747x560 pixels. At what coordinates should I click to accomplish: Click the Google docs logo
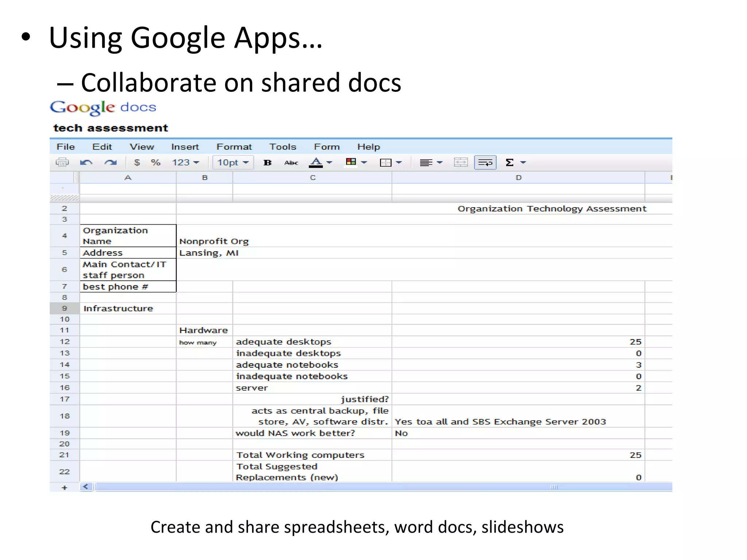click(103, 108)
